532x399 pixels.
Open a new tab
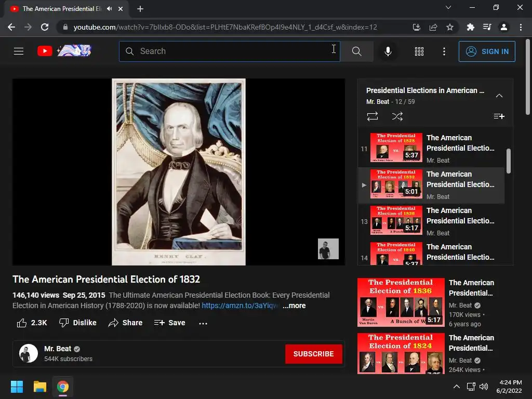(x=140, y=9)
